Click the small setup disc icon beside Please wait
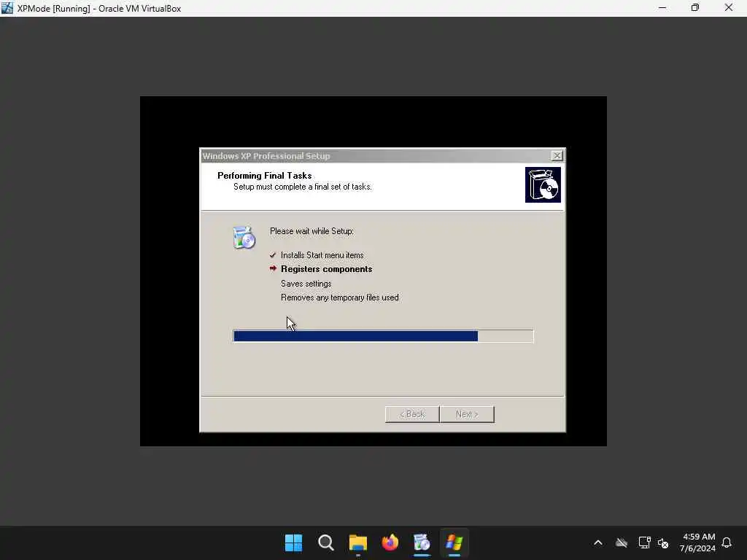The height and width of the screenshot is (560, 747). pyautogui.click(x=244, y=238)
